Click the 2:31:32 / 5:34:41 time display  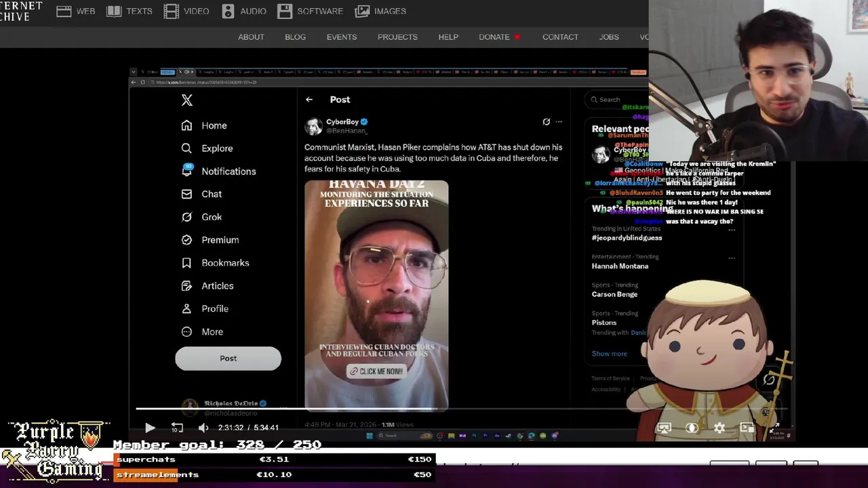248,428
